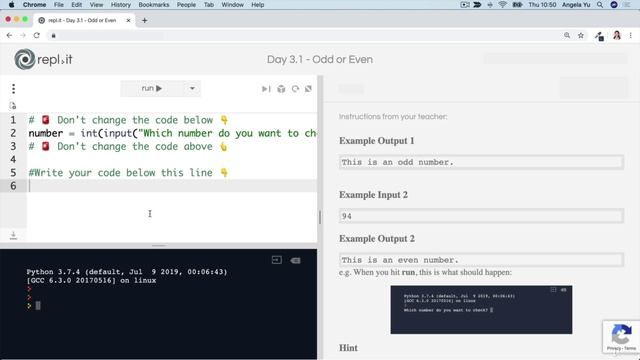Click the Chrome forward arrow
This screenshot has width=640, height=360.
point(23,36)
